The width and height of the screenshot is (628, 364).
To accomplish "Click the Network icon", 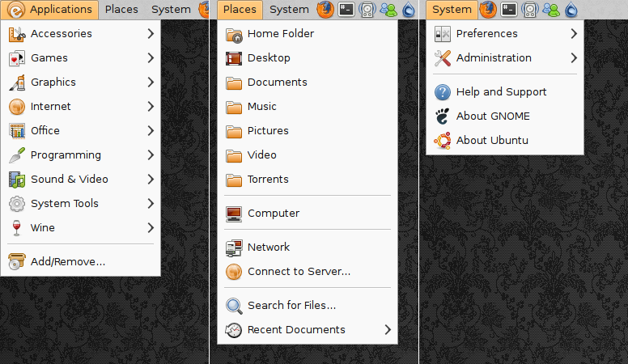I will pyautogui.click(x=234, y=248).
